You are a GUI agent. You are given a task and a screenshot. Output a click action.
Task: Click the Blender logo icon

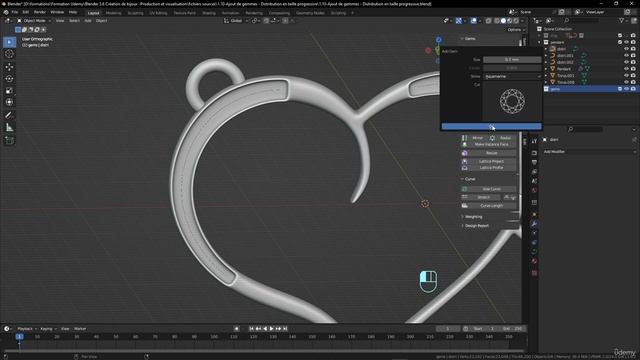pyautogui.click(x=6, y=12)
